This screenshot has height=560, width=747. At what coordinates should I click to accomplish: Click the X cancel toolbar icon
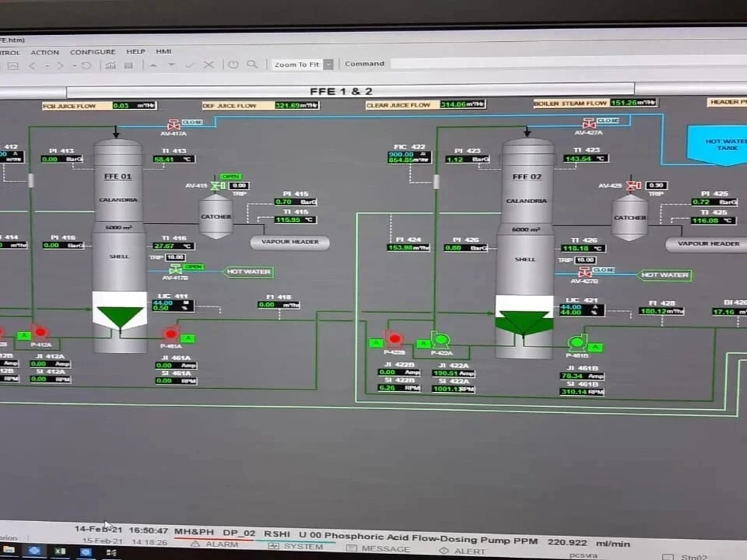(208, 64)
